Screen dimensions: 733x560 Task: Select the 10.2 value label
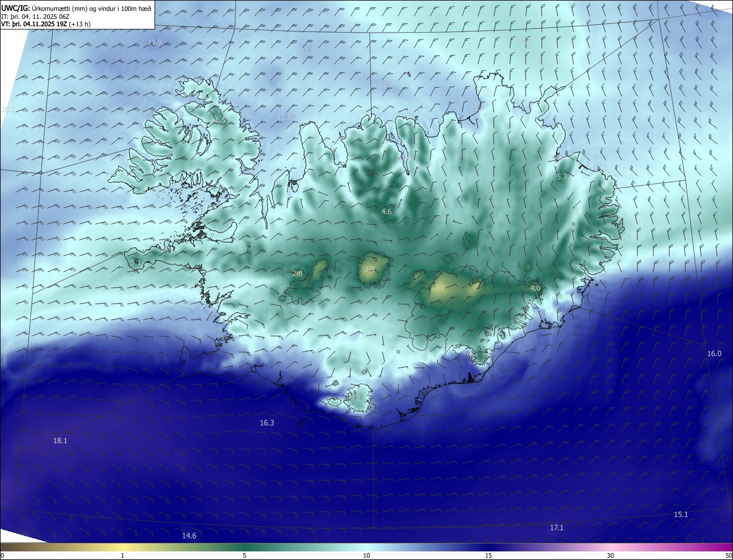[9, 109]
